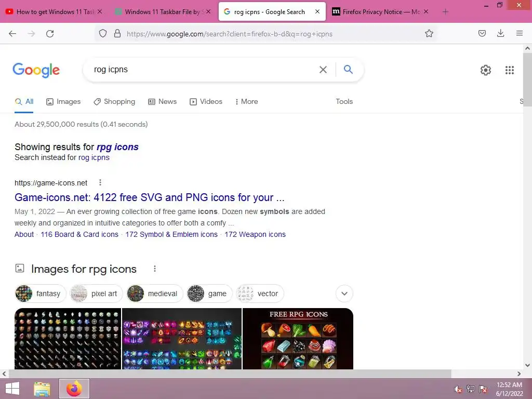Open Google quick settings gear
The image size is (532, 399).
click(486, 70)
